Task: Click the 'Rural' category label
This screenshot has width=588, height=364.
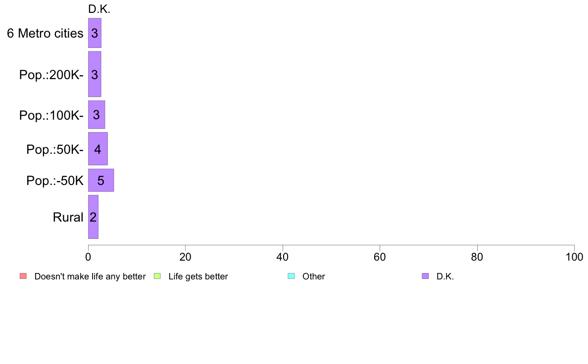Action: tap(68, 218)
